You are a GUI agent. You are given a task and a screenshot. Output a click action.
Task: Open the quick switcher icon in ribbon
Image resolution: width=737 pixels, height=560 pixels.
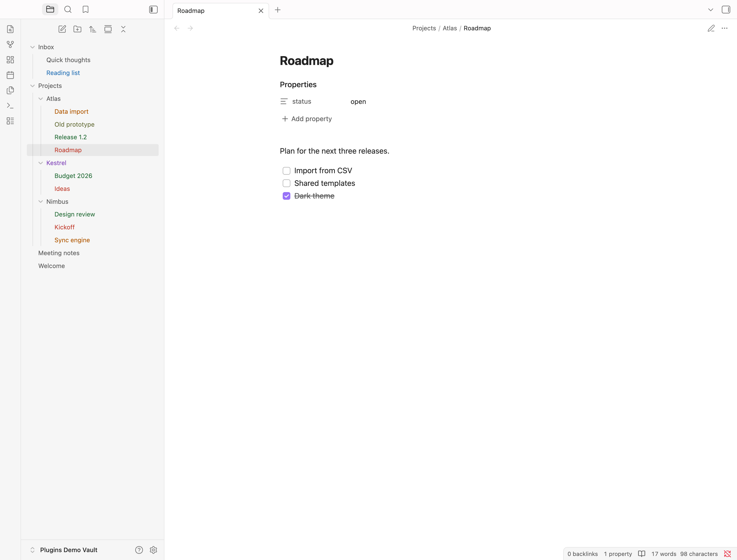[10, 29]
